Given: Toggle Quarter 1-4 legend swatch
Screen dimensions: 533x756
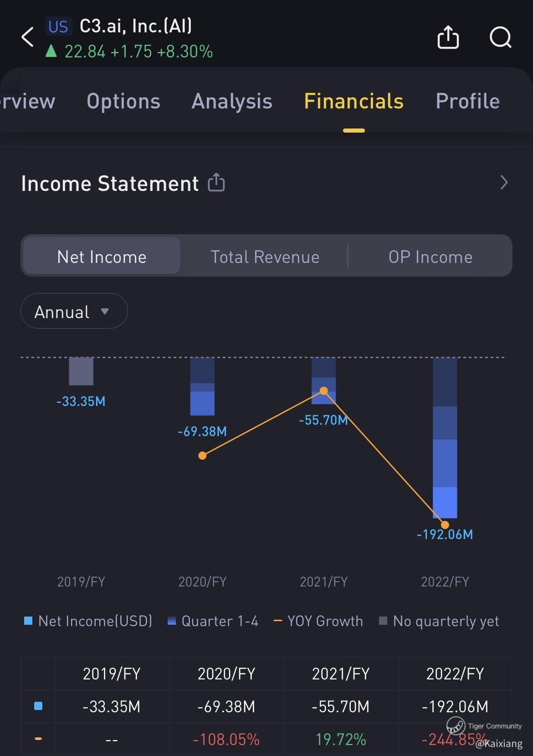Looking at the screenshot, I should [172, 621].
